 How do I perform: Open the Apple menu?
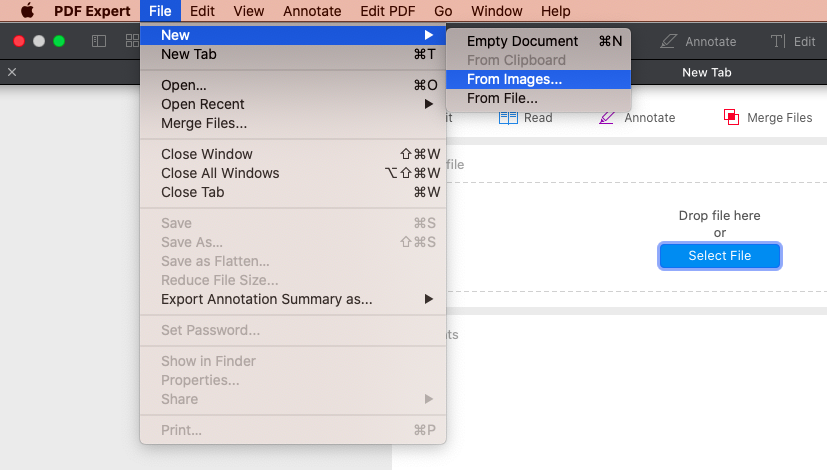point(27,11)
